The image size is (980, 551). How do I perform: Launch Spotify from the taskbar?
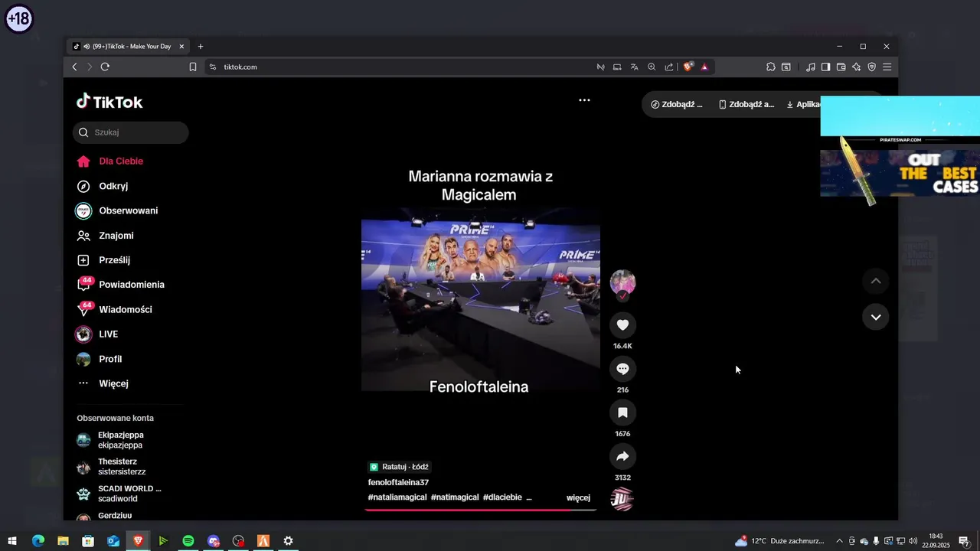click(x=188, y=541)
